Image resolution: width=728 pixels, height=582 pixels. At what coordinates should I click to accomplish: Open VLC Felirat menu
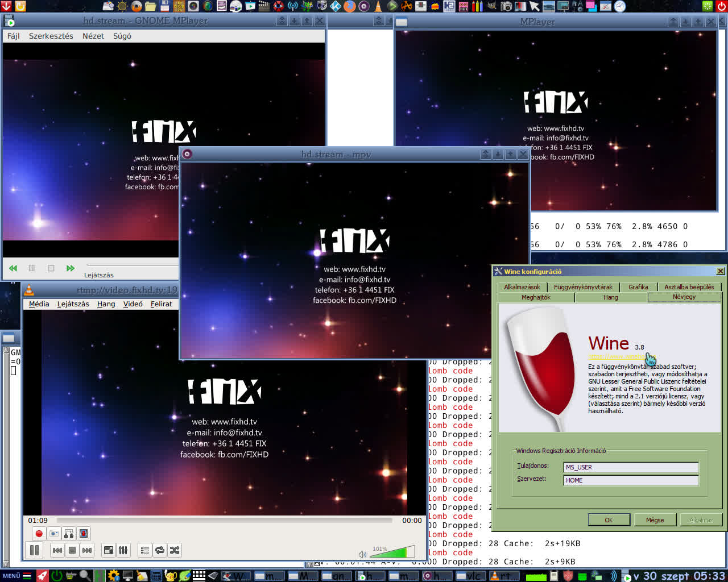coord(162,304)
